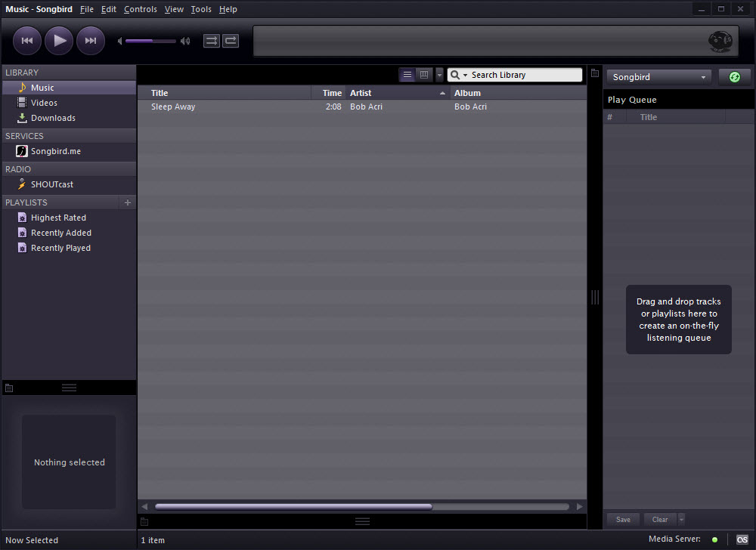
Task: Click the green refresh button
Action: point(734,77)
